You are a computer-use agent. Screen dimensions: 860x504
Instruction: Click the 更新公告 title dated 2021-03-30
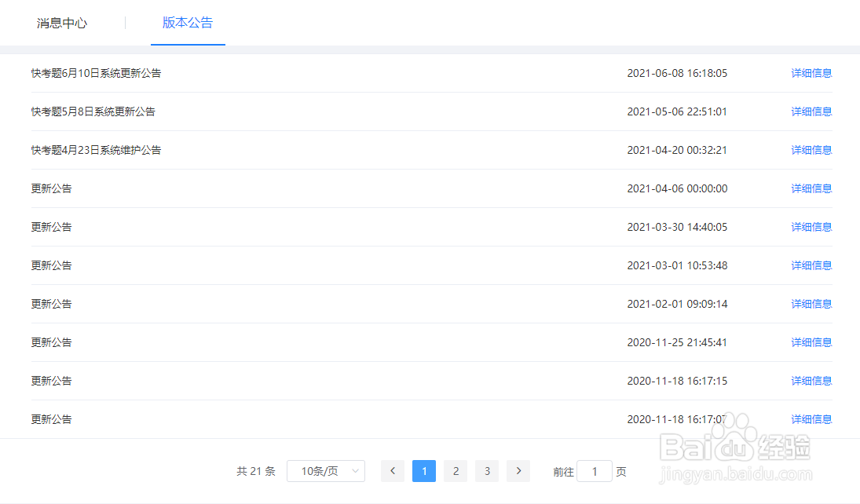click(x=52, y=227)
